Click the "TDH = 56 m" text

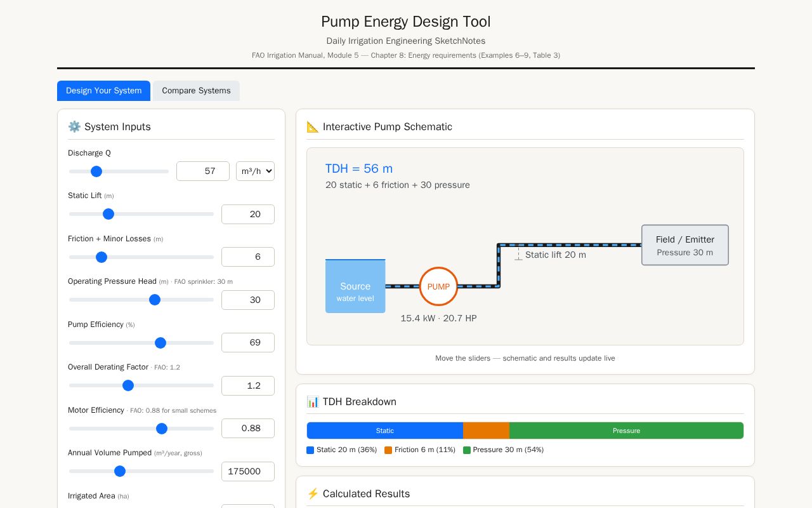click(359, 168)
